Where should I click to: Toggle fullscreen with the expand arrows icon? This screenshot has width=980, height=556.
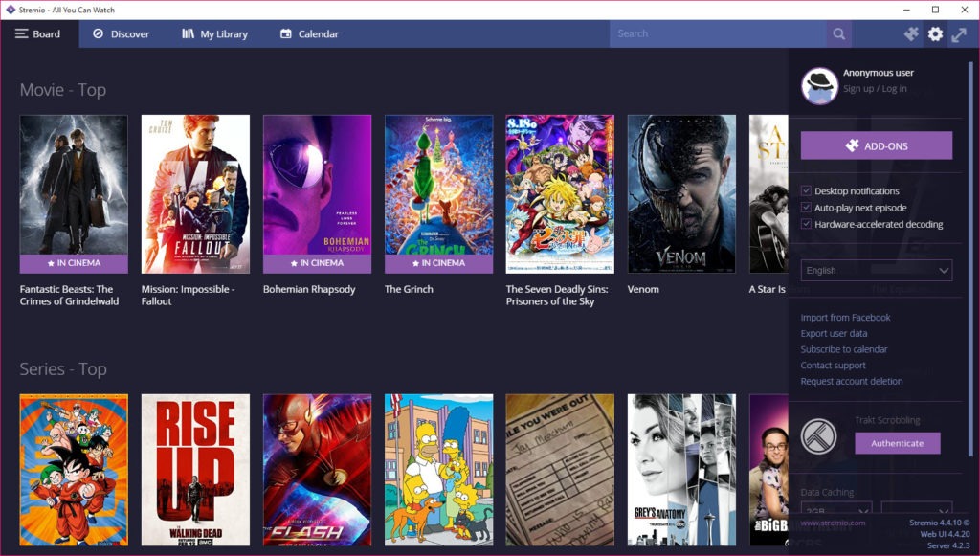(959, 33)
